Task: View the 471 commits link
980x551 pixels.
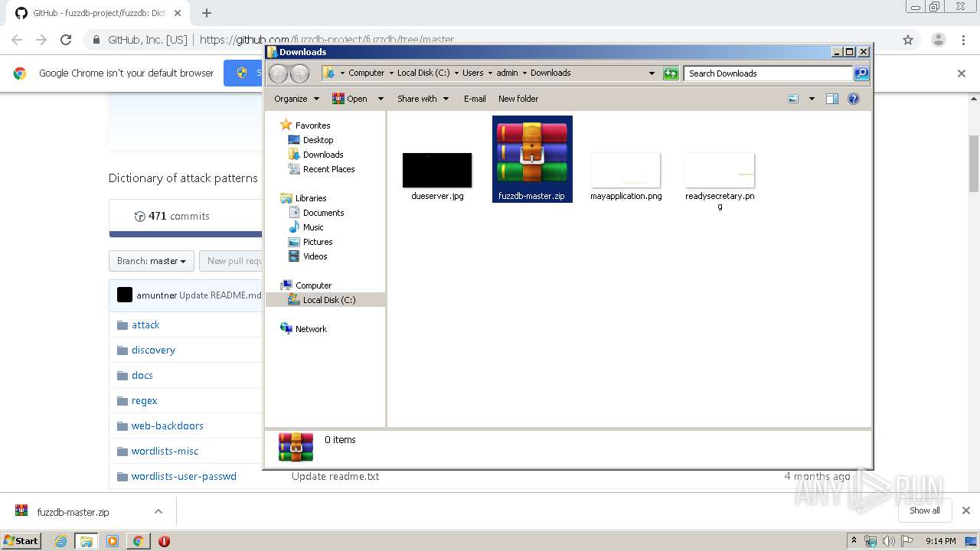Action: pos(171,216)
